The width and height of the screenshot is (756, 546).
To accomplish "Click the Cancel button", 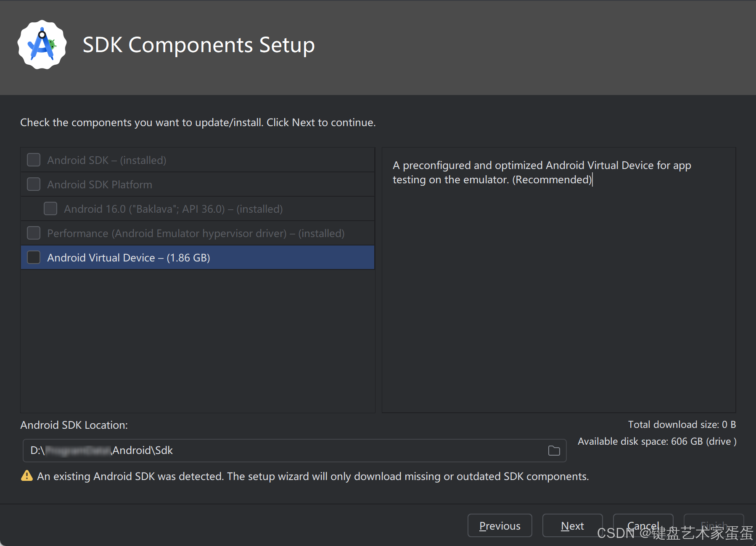I will coord(643,525).
